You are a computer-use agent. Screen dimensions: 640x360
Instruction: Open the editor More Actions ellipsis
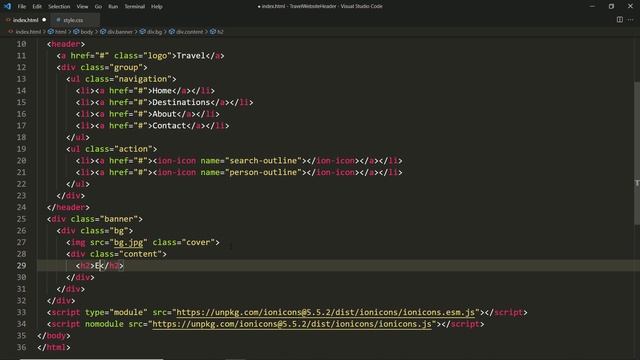pyautogui.click(x=631, y=20)
